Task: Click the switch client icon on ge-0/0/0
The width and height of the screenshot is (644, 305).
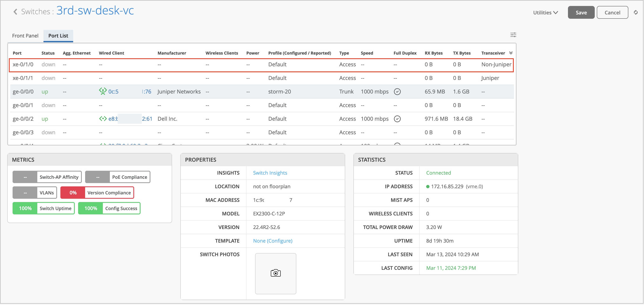Action: tap(103, 91)
